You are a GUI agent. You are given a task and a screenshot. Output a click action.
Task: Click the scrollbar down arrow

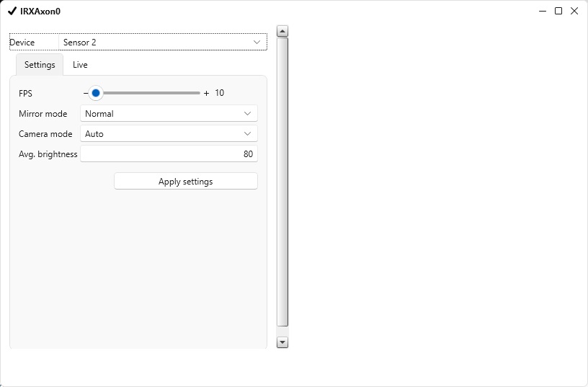click(282, 342)
